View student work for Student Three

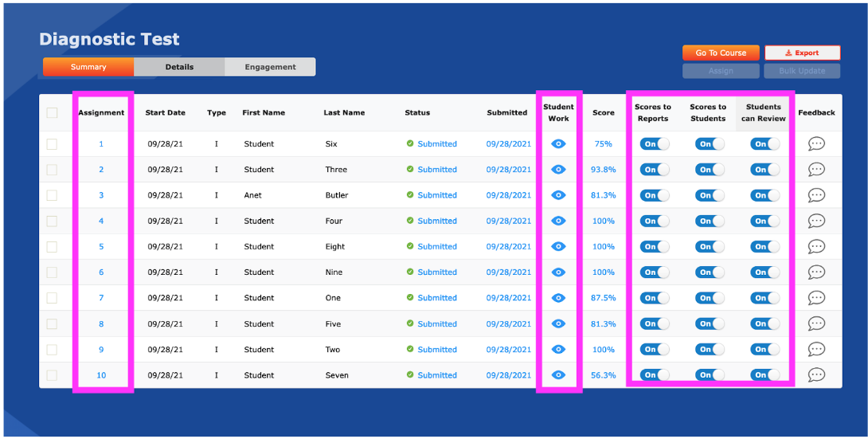558,170
